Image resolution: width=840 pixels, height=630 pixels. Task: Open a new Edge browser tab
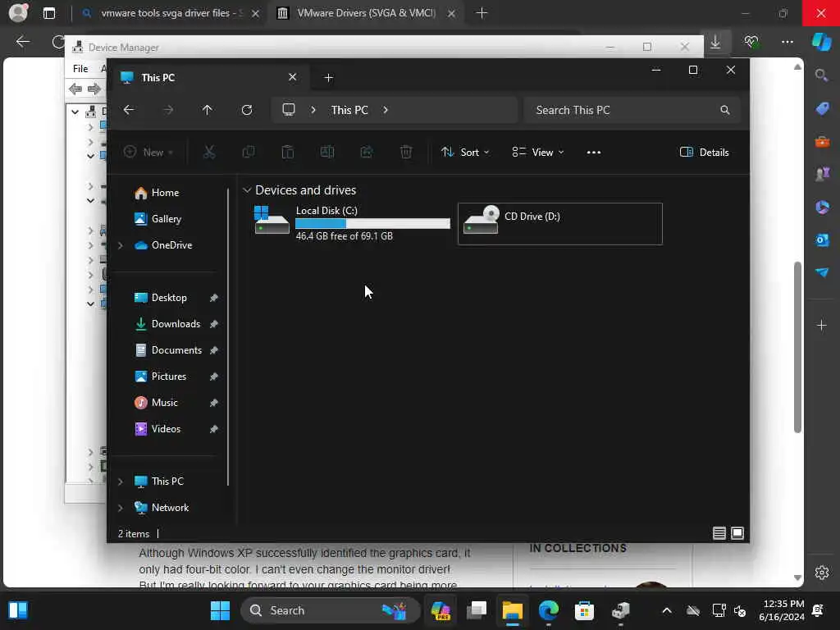pyautogui.click(x=482, y=13)
